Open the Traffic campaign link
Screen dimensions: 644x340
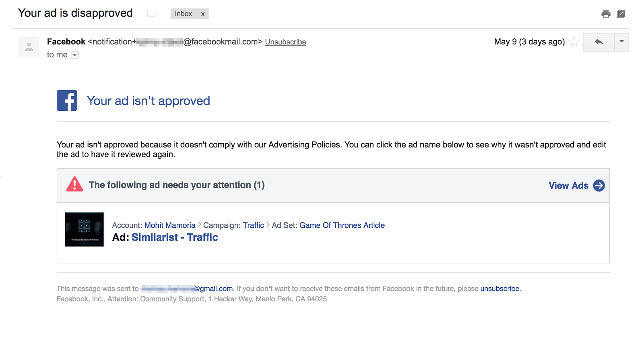(x=254, y=225)
